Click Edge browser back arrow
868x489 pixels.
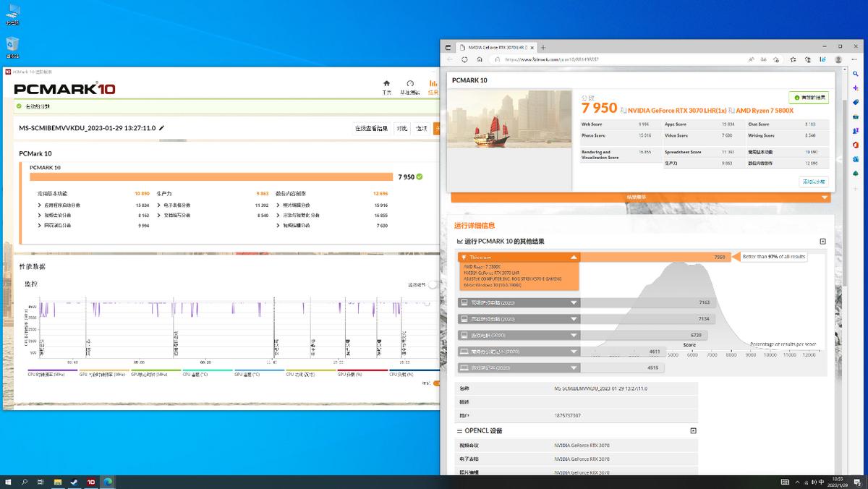tap(450, 59)
